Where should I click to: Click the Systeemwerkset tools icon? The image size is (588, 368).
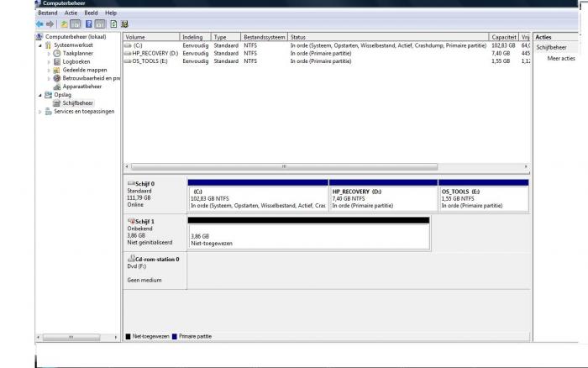pos(48,45)
